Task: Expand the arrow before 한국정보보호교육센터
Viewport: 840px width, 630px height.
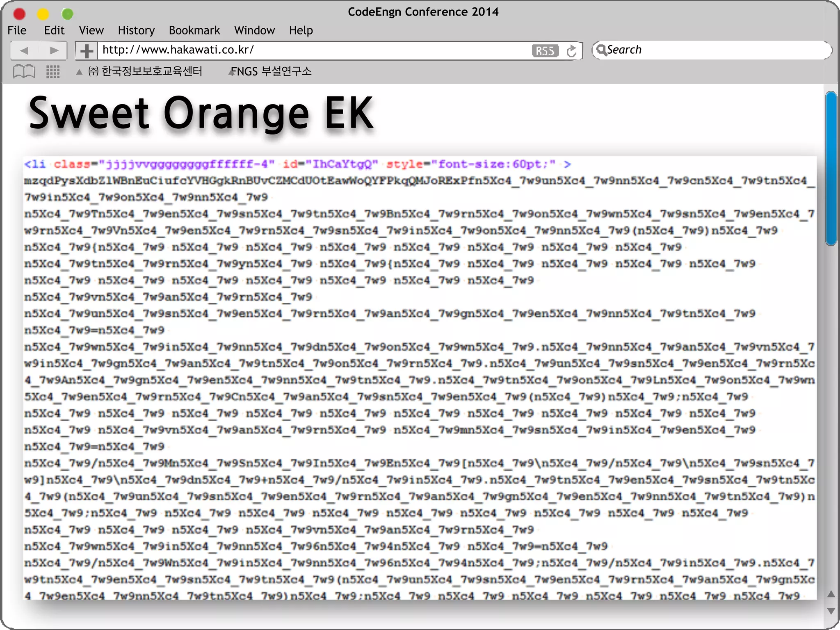Action: coord(79,72)
